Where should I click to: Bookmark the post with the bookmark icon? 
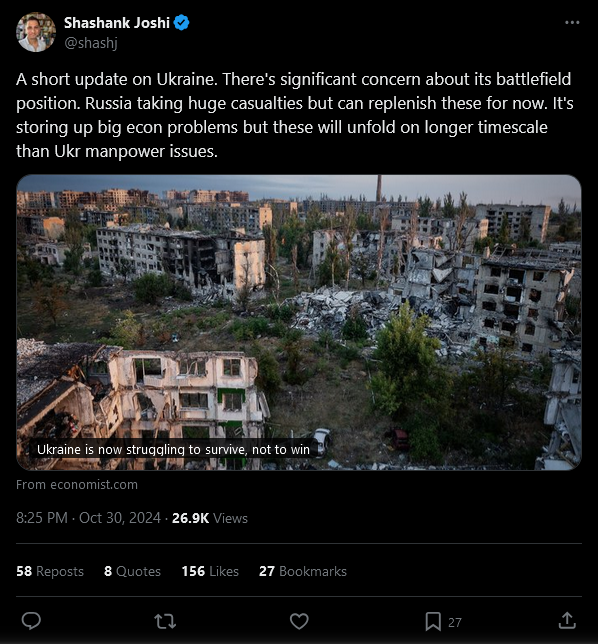433,621
